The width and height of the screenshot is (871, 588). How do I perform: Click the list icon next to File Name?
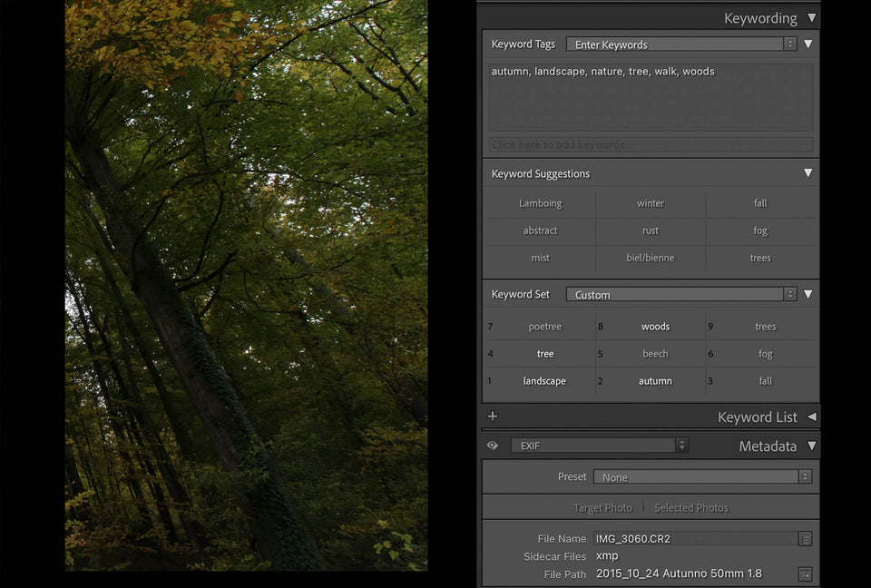[x=805, y=539]
